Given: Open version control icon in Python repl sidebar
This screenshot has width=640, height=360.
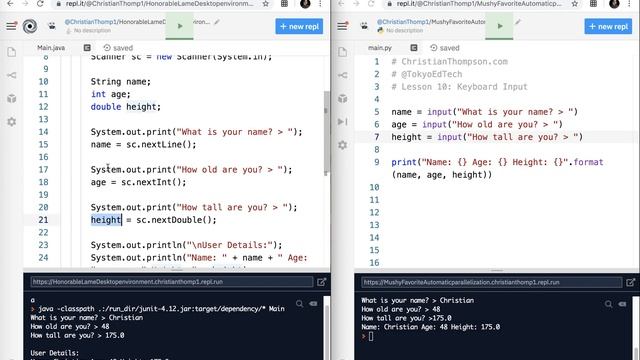Looking at the screenshot, I should pos(342,75).
